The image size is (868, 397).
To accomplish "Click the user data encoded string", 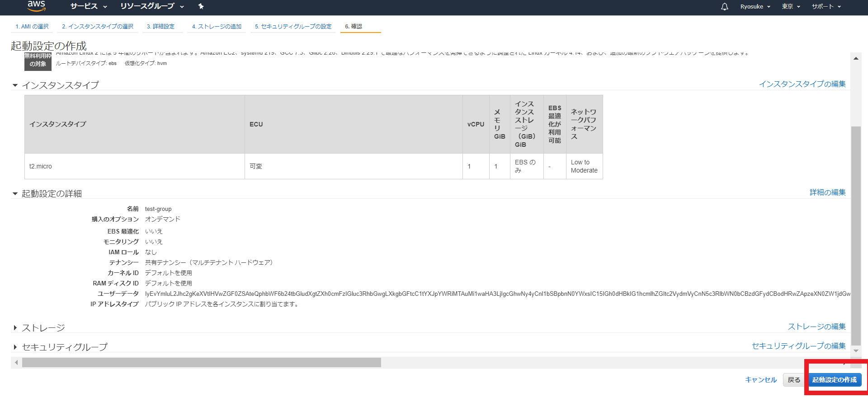I will point(497,294).
